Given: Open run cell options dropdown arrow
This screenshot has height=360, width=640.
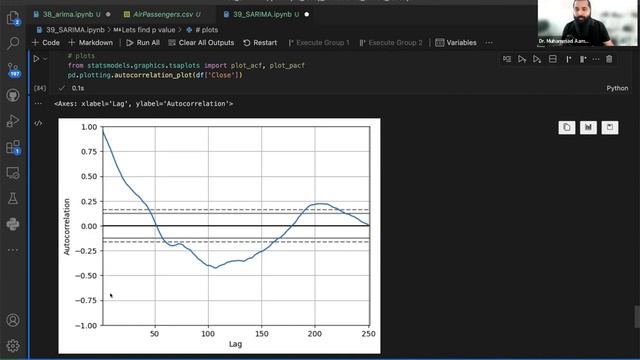Looking at the screenshot, I should click(45, 59).
